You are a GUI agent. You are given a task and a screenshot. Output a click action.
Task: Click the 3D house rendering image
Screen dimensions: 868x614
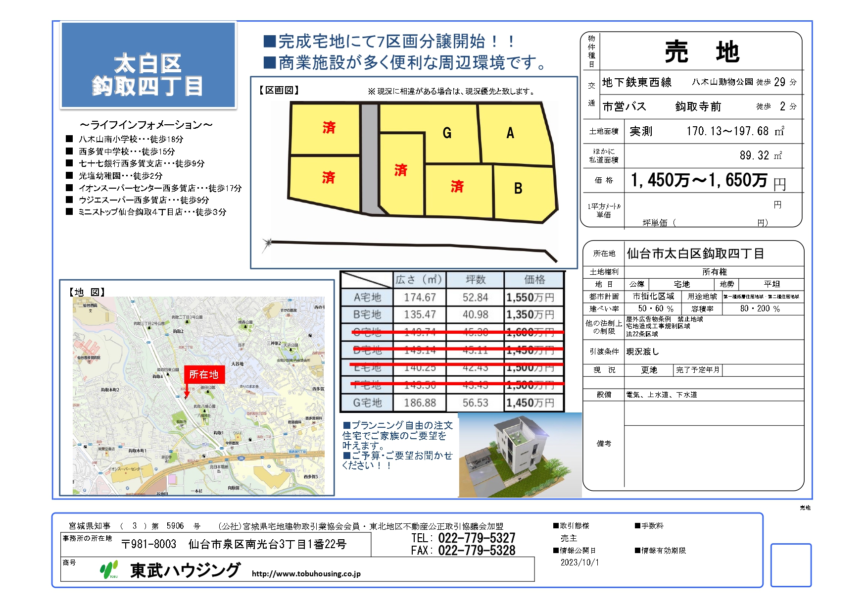[520, 455]
